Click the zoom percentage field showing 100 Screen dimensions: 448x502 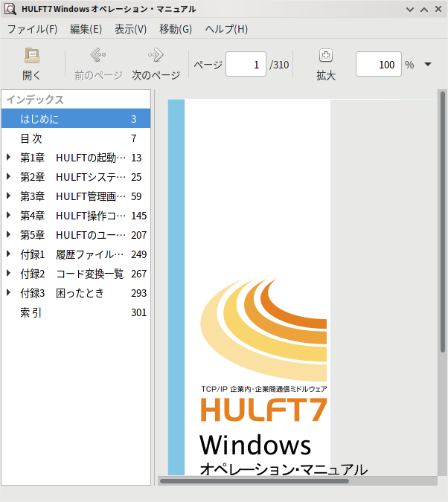[x=379, y=64]
